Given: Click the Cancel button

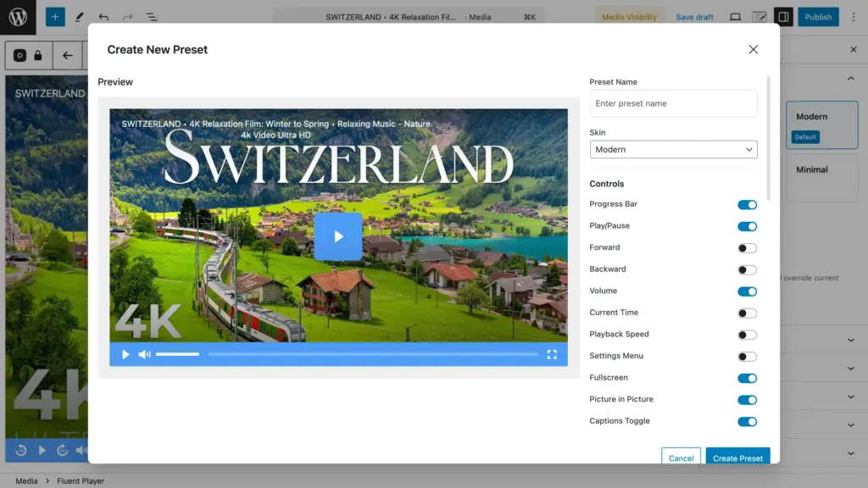Looking at the screenshot, I should [x=681, y=457].
